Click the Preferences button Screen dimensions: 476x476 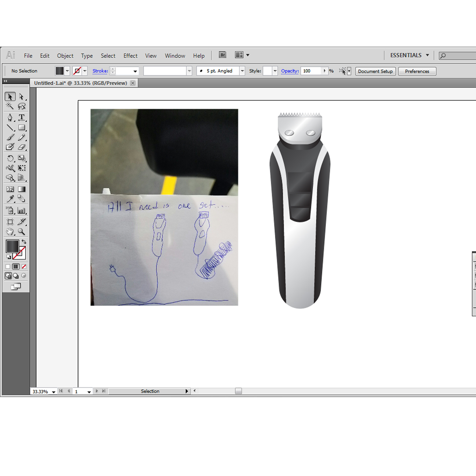[x=417, y=71]
